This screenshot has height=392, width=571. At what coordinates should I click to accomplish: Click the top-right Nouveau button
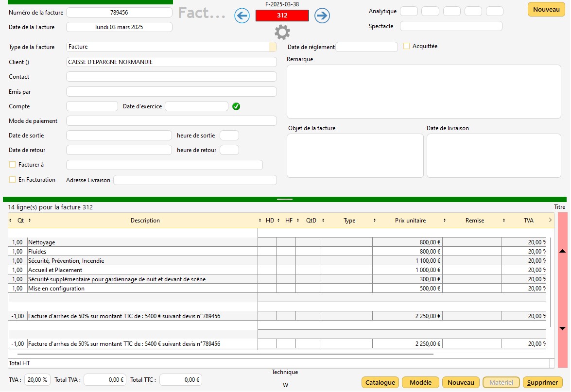(x=546, y=10)
